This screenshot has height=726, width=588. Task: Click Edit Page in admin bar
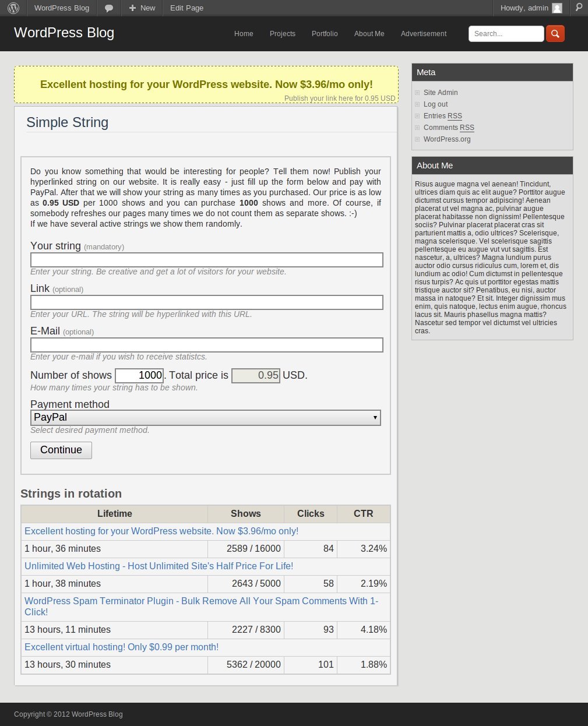pyautogui.click(x=186, y=8)
